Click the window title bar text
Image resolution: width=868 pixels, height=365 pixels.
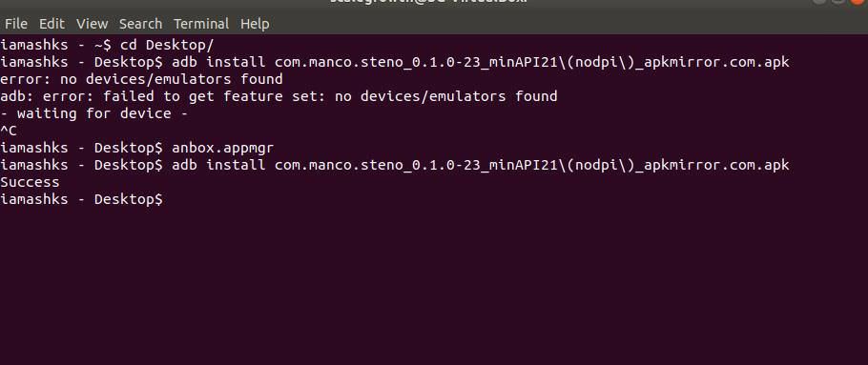click(428, 2)
